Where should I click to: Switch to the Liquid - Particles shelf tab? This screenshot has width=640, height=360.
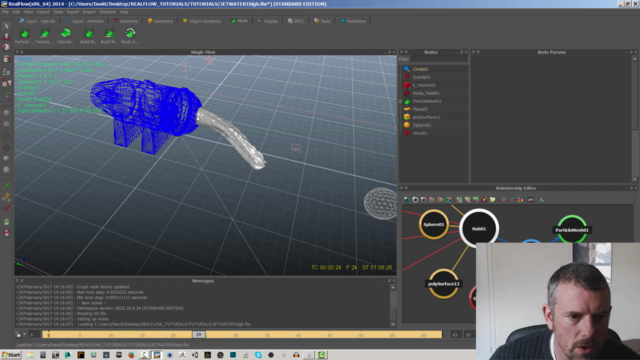click(84, 21)
